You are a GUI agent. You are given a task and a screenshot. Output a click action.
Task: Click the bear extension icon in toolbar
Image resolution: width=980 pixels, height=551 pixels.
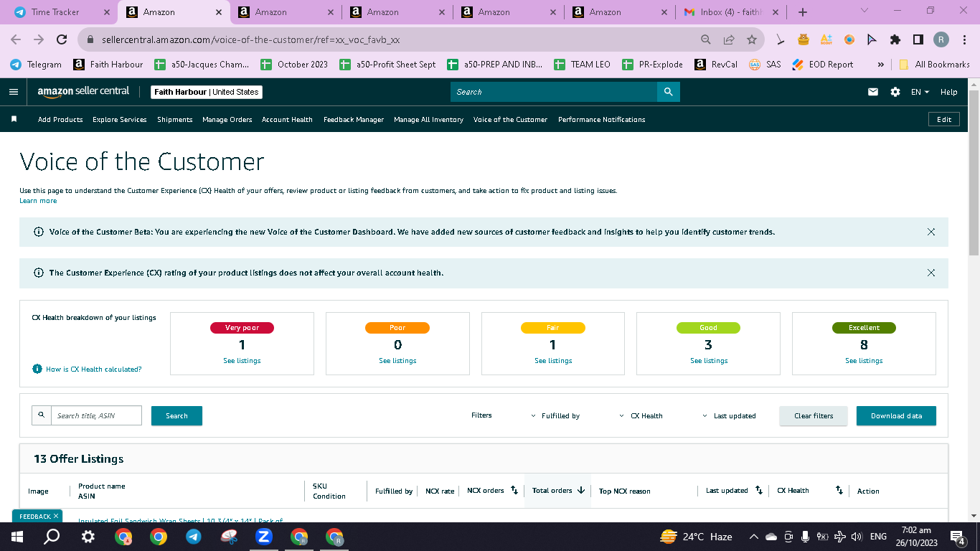[x=804, y=40]
